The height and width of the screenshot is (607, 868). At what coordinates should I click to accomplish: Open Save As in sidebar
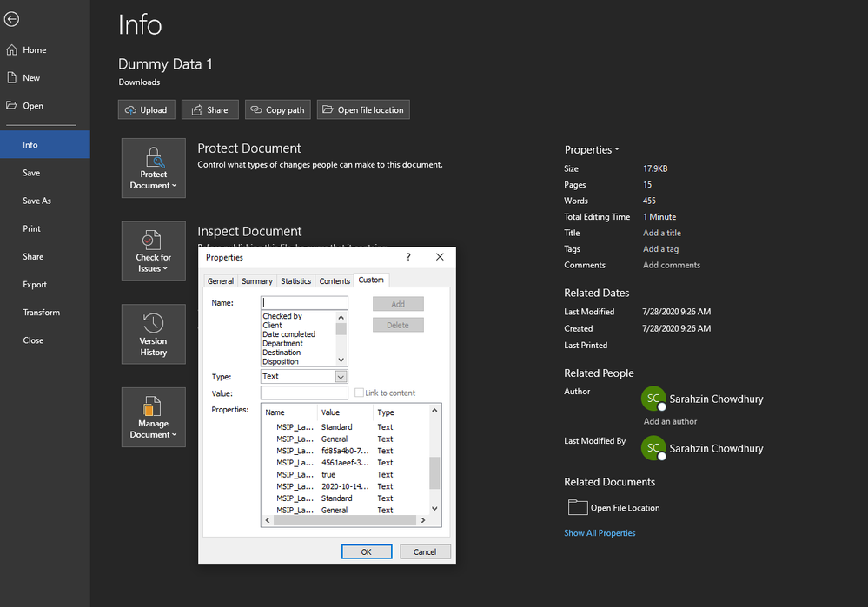point(36,201)
